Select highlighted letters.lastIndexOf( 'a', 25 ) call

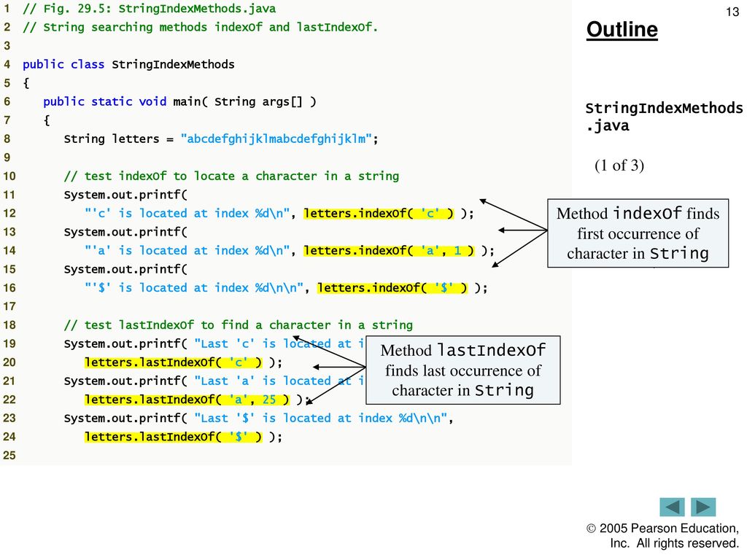(187, 400)
